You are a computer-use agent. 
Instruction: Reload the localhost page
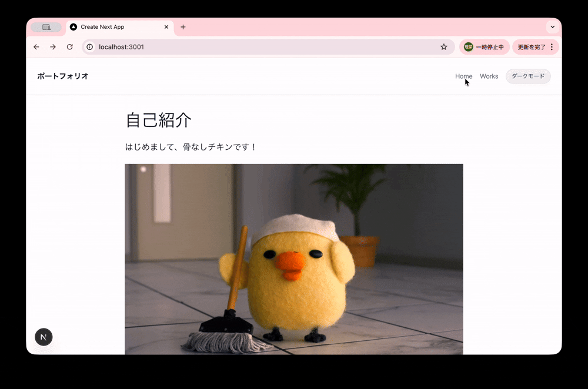(69, 47)
